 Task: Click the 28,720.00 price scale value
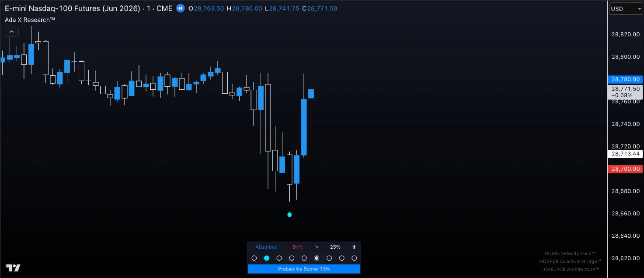(x=626, y=146)
